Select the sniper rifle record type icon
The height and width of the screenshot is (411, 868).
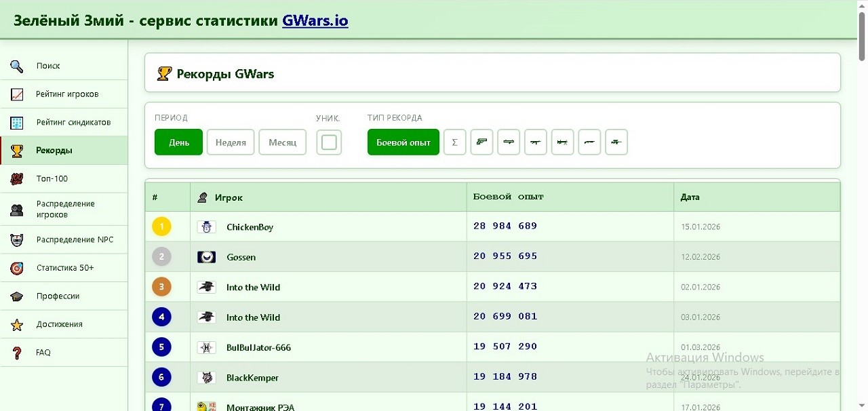pyautogui.click(x=616, y=142)
